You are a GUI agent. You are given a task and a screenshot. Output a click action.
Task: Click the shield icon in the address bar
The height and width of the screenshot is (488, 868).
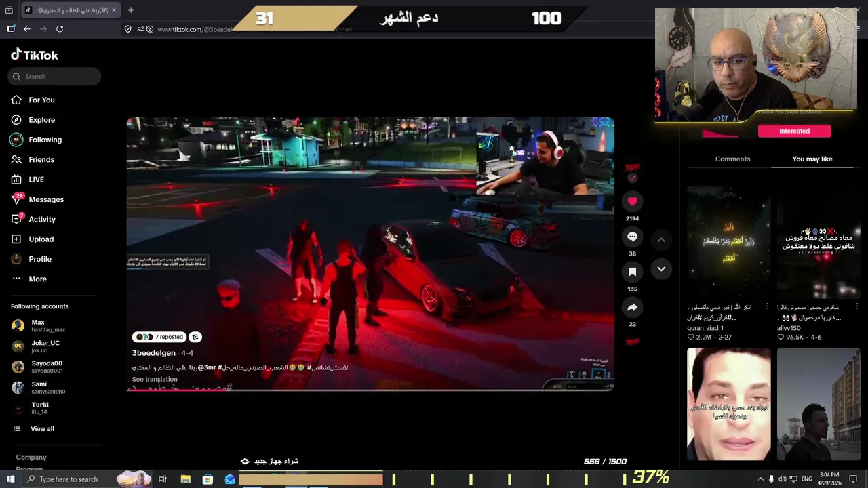pyautogui.click(x=127, y=29)
